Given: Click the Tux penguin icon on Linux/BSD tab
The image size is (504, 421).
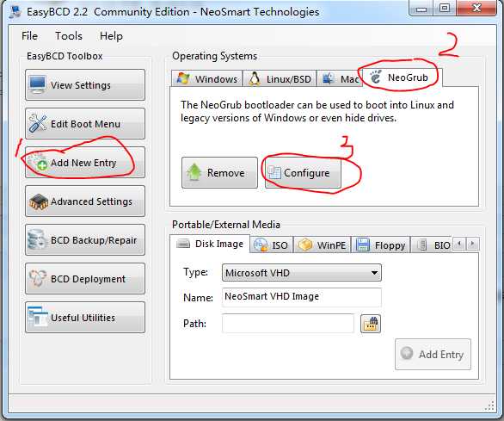Looking at the screenshot, I should (255, 78).
